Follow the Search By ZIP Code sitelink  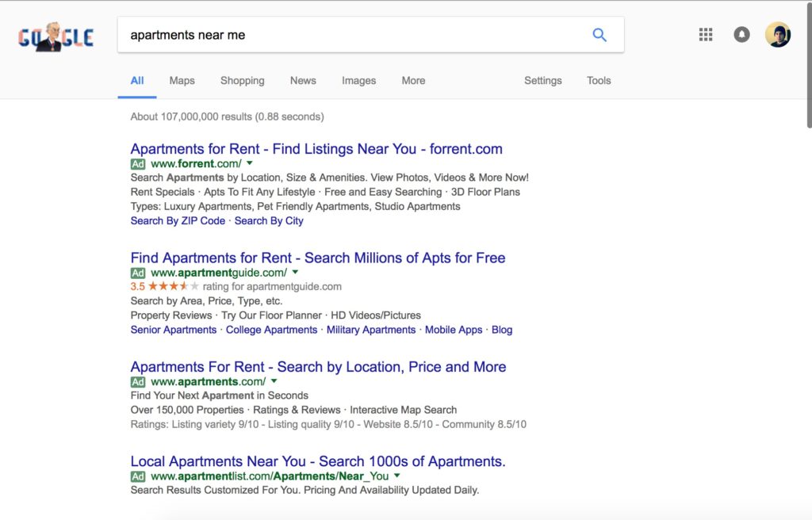click(x=178, y=220)
